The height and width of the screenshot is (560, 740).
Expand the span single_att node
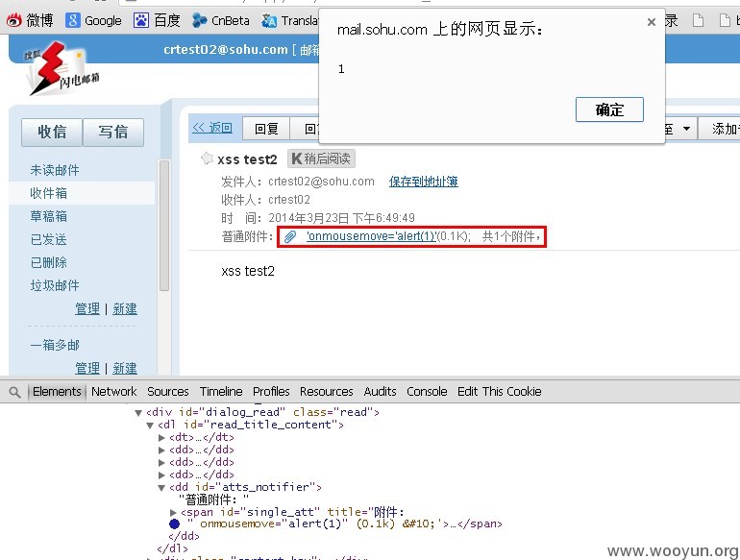(173, 512)
